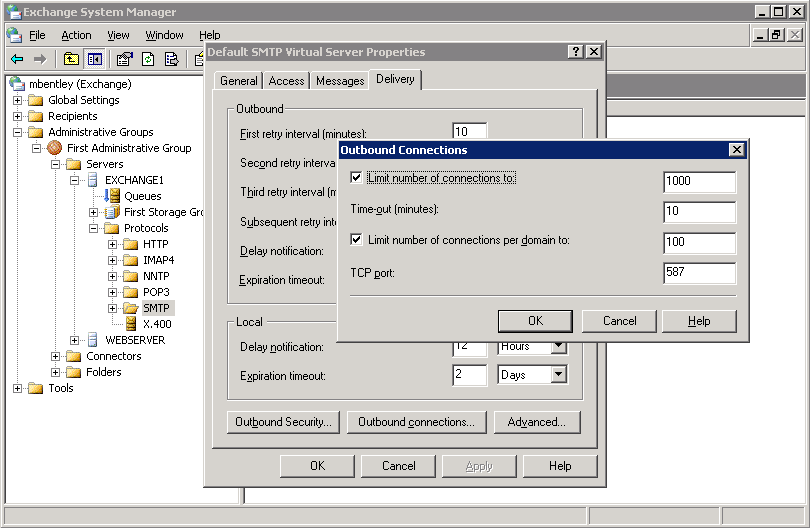Screen dimensions: 810x528
Task: Click the Queues icon in tree
Action: [x=112, y=196]
